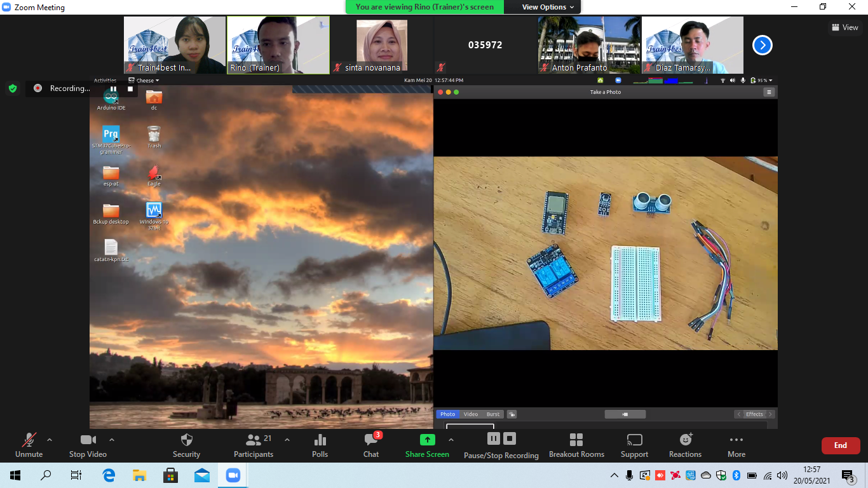868x488 pixels.
Task: Expand the View Options dropdown
Action: pyautogui.click(x=548, y=7)
